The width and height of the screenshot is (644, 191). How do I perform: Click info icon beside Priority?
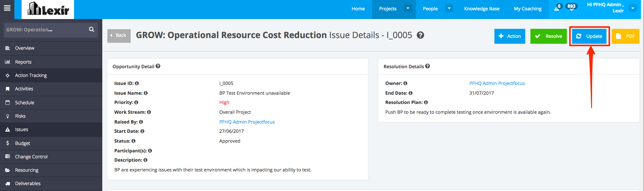(x=136, y=102)
